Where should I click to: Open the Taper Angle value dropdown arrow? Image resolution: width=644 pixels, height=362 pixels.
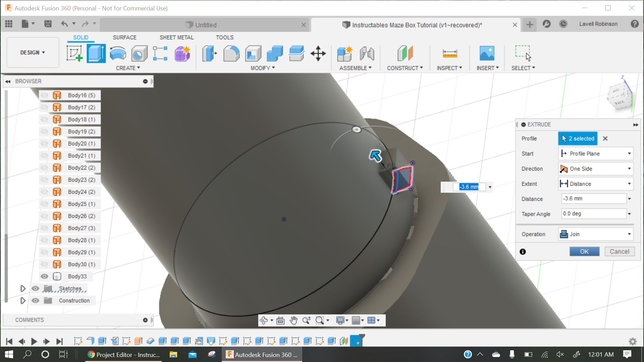630,214
